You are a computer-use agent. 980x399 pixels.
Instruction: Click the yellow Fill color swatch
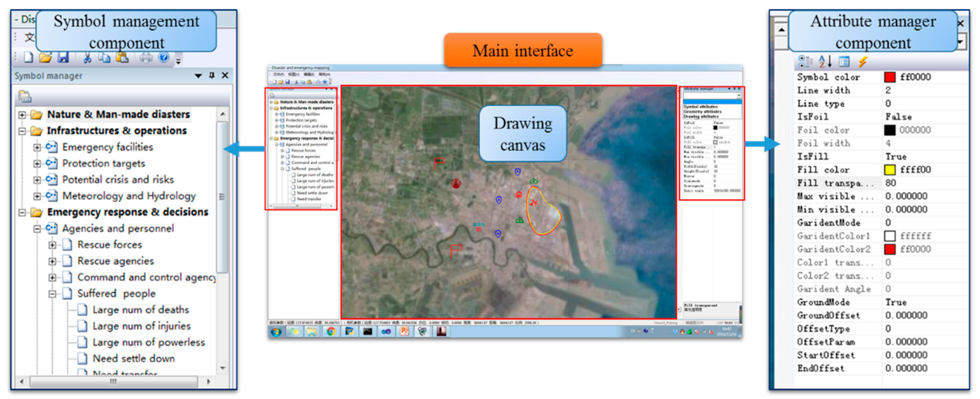890,170
